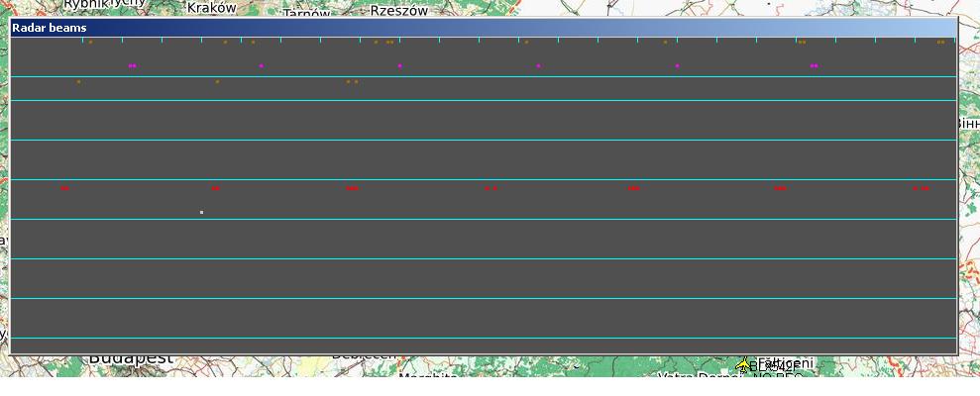Click the Rybnik label on the map
This screenshot has height=396, width=980.
(x=85, y=3)
